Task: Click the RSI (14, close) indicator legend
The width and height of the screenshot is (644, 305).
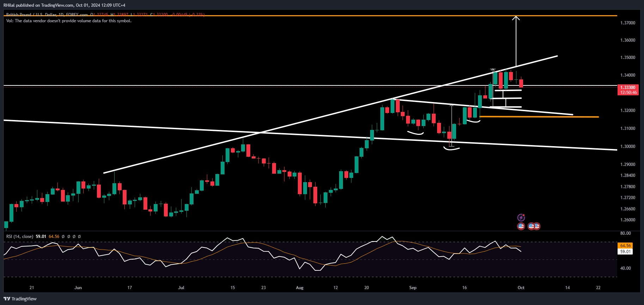Action: (20, 237)
